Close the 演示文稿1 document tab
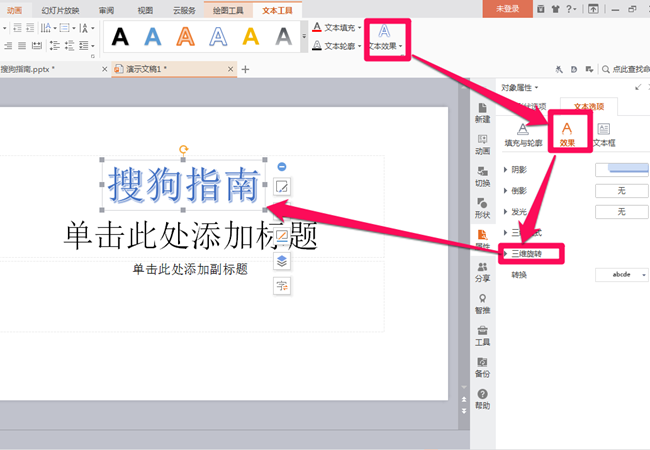The height and width of the screenshot is (450, 650). (230, 69)
